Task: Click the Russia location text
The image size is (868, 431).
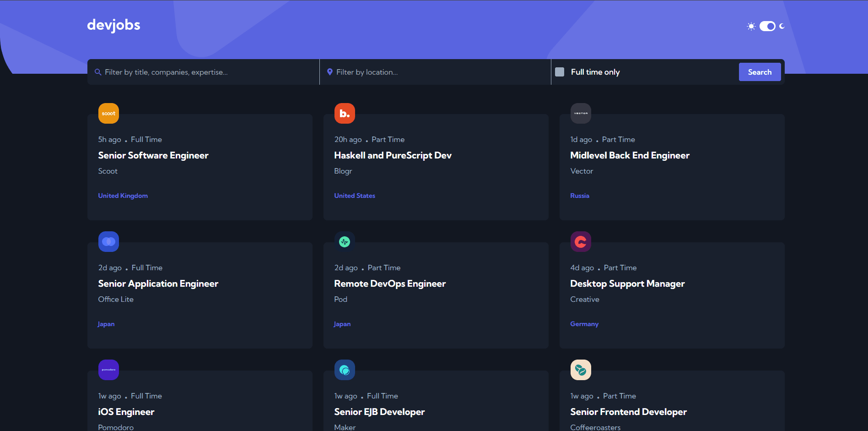Action: (x=580, y=196)
